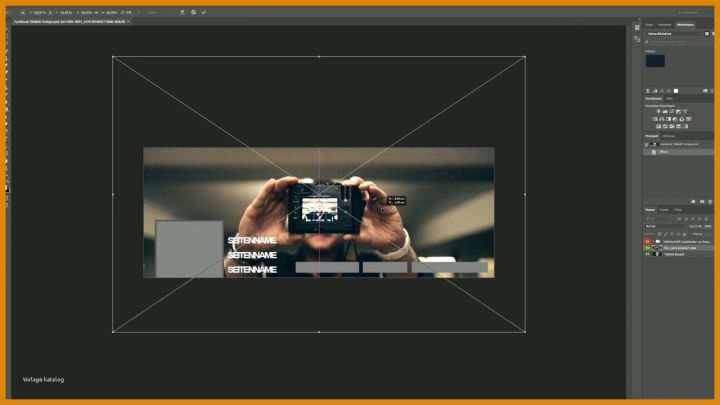Click the gray profile picture placeholder

point(189,249)
